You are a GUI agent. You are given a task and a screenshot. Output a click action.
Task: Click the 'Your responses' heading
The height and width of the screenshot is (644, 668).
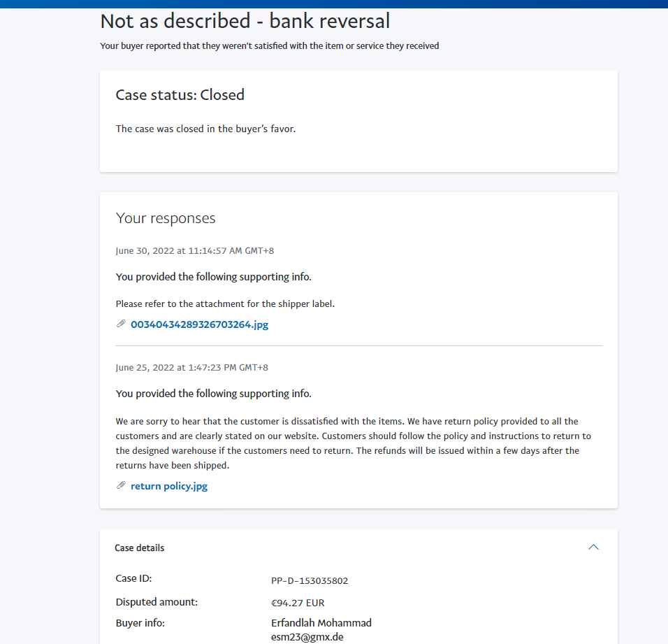coord(166,218)
